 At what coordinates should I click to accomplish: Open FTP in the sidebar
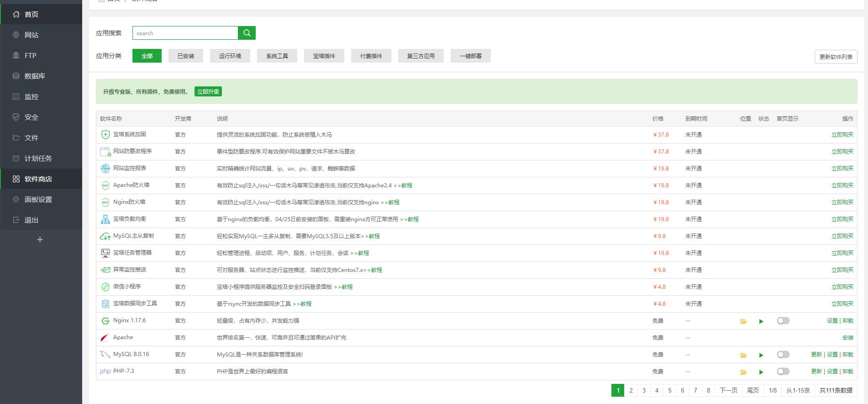pyautogui.click(x=41, y=55)
